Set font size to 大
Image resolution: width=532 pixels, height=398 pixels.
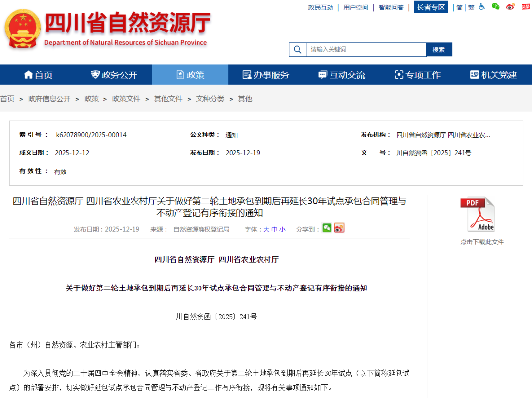[266, 229]
